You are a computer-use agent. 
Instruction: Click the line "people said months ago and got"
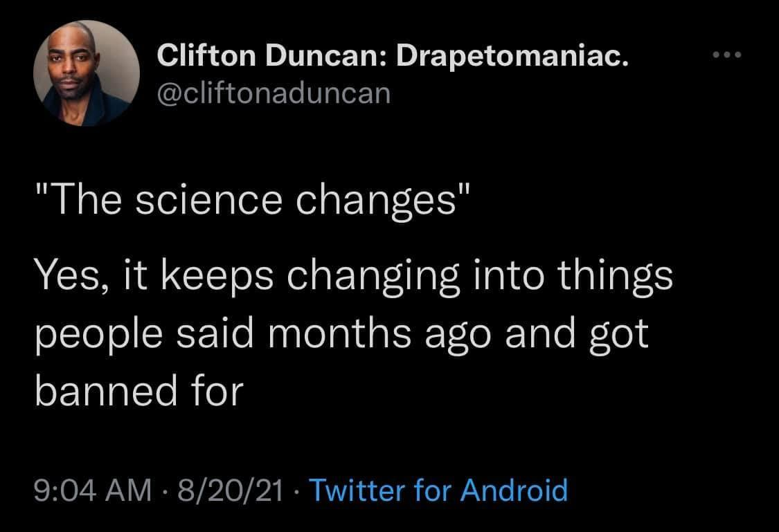coord(341,334)
